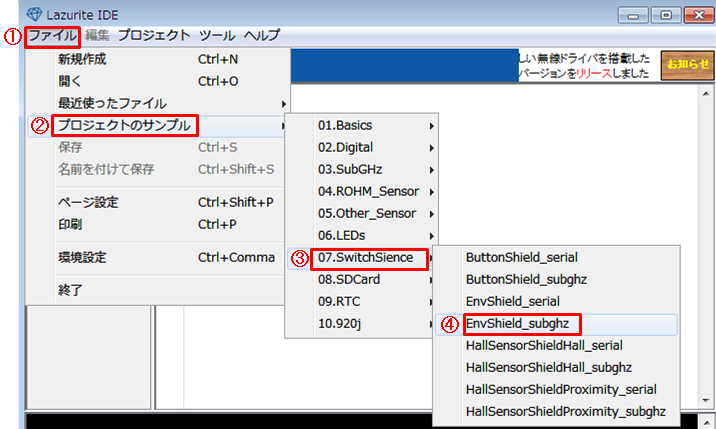This screenshot has height=429, width=716.
Task: Expand 09.RTC sample category
Action: pos(361,301)
